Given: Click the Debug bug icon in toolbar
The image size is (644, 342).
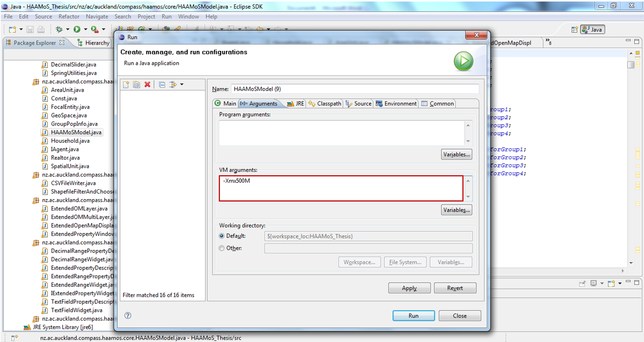Looking at the screenshot, I should click(59, 29).
